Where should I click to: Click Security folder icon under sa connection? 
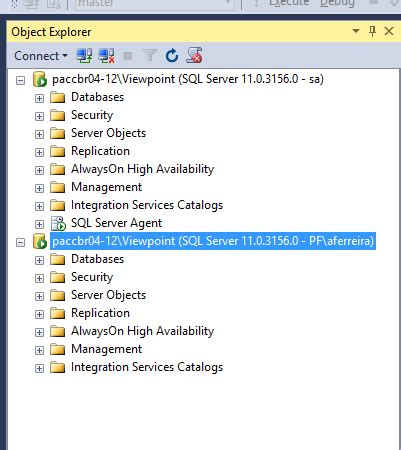point(58,115)
